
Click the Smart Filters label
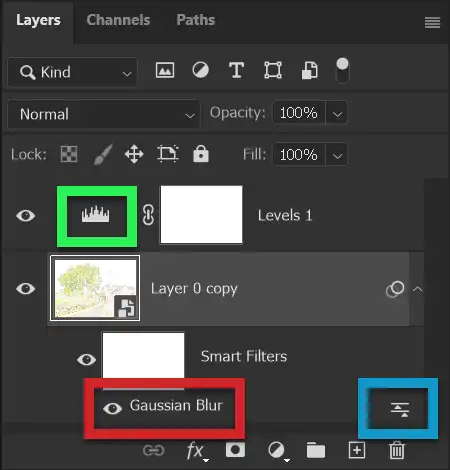244,356
